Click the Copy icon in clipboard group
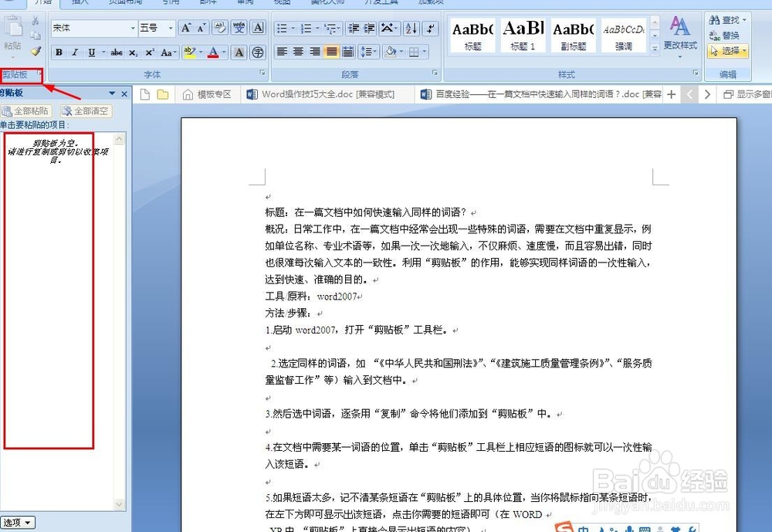The width and height of the screenshot is (772, 532). 36,36
